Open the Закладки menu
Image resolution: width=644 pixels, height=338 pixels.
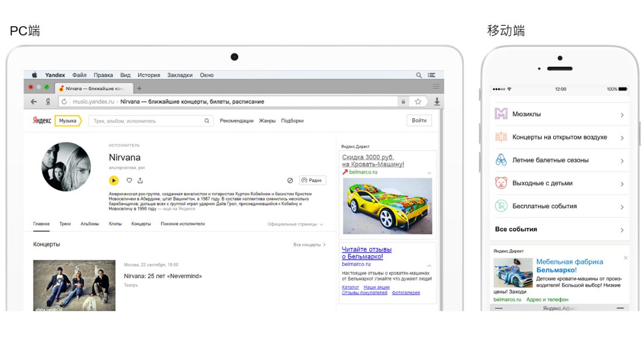pyautogui.click(x=180, y=75)
